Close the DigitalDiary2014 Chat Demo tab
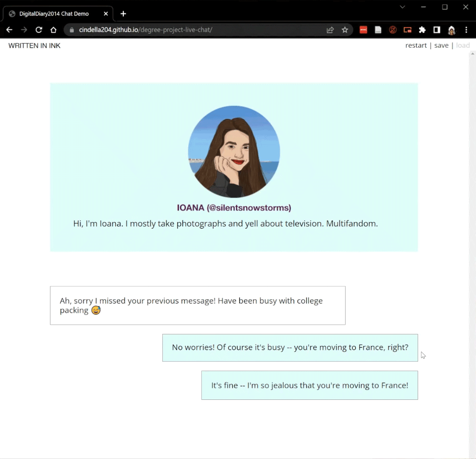This screenshot has width=476, height=459. 106,14
